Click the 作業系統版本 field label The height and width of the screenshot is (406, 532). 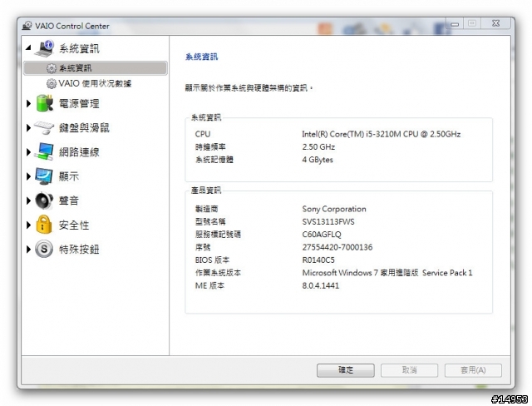click(x=218, y=273)
